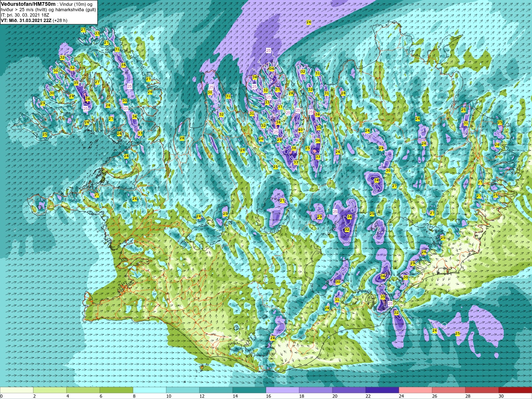
Task: Click the 6–8 m/s olive green legend swatch
Action: (x=116, y=390)
